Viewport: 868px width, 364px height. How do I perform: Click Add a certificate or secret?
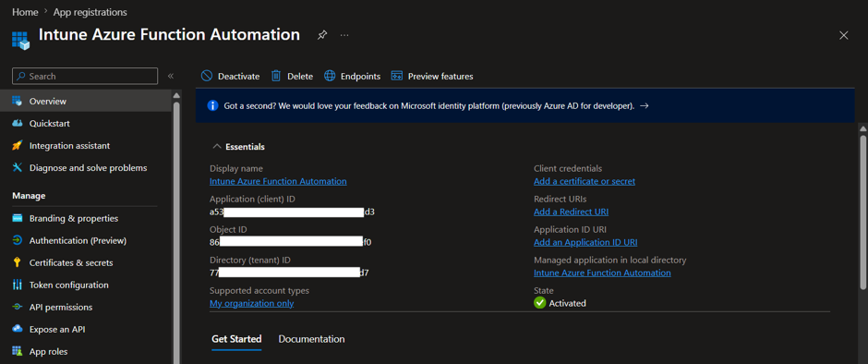click(584, 181)
